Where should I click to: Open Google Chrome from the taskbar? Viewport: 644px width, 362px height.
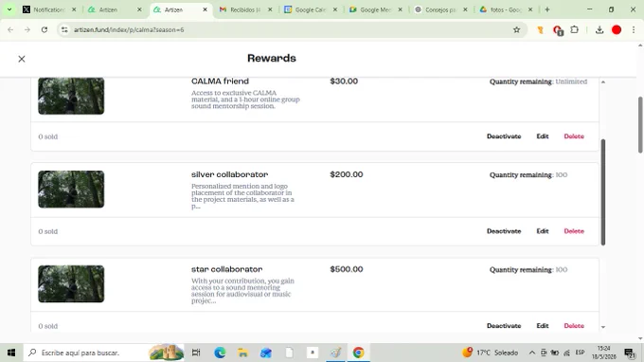click(x=358, y=353)
